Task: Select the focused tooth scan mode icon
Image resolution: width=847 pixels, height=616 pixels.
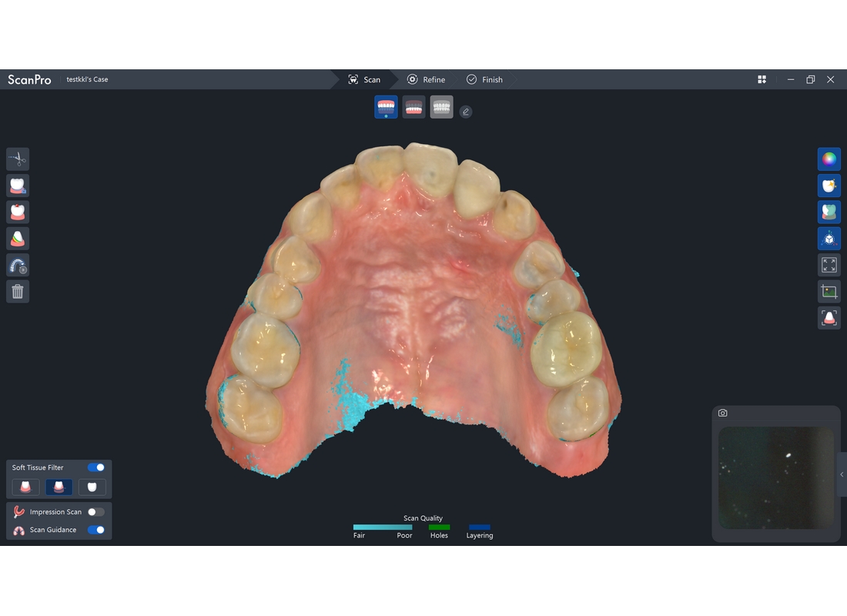Action: pos(829,317)
